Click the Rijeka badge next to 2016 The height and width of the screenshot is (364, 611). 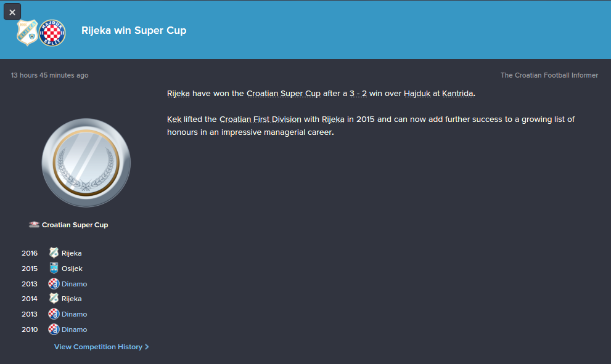click(x=54, y=253)
